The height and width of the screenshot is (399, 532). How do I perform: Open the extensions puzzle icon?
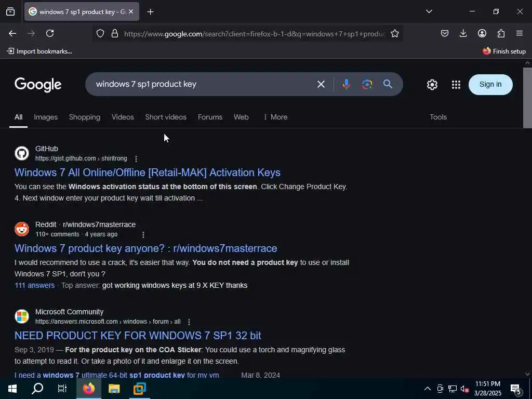tap(501, 33)
